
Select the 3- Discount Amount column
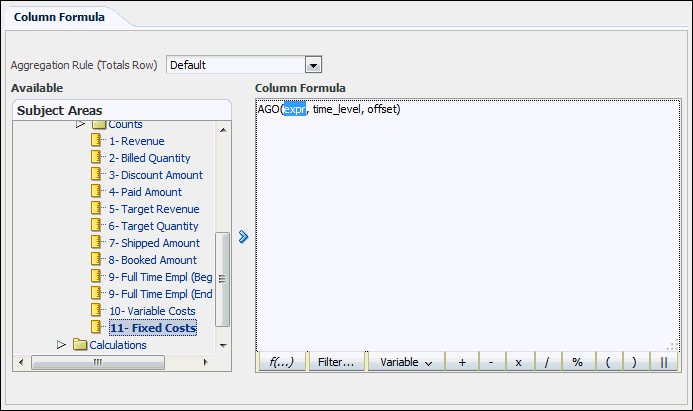(x=156, y=175)
